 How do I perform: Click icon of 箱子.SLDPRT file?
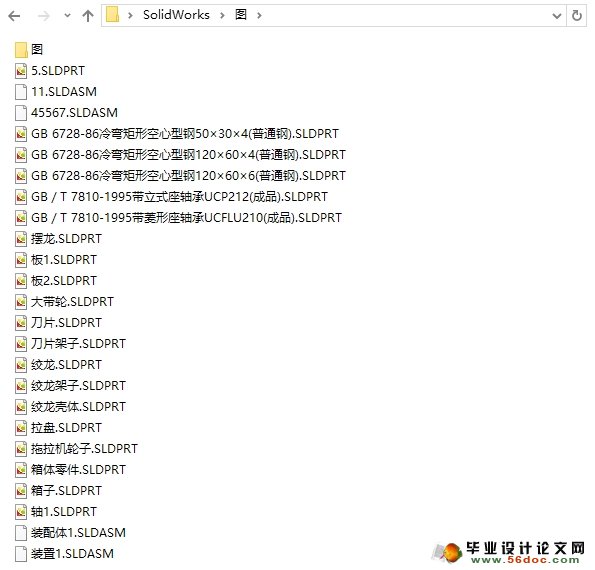21,491
